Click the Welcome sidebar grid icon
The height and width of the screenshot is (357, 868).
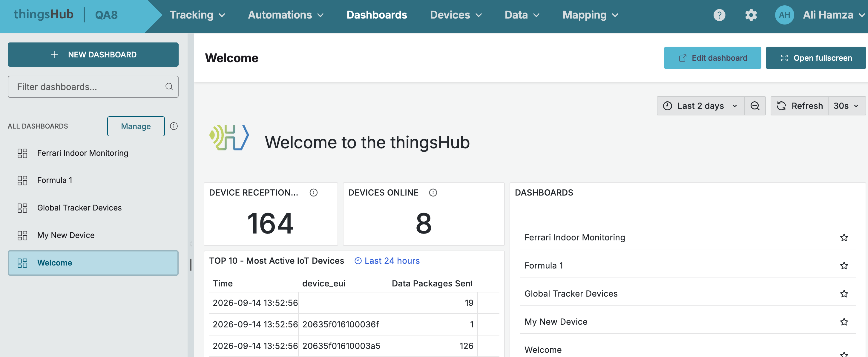coord(22,263)
